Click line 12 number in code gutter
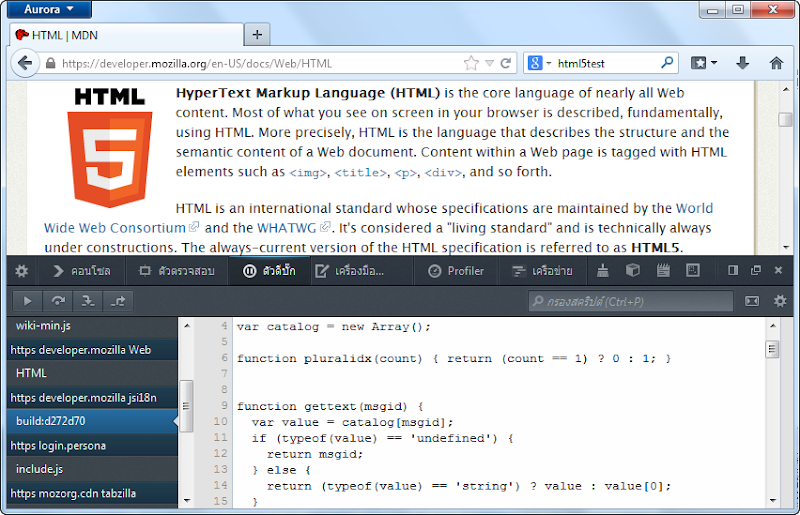Image resolution: width=800 pixels, height=515 pixels. coord(220,453)
